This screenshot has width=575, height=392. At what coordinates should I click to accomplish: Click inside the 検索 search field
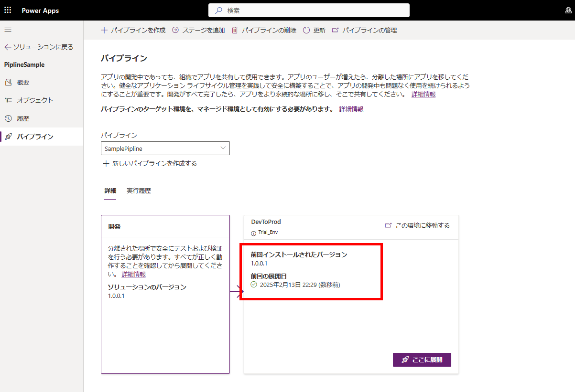coord(309,10)
